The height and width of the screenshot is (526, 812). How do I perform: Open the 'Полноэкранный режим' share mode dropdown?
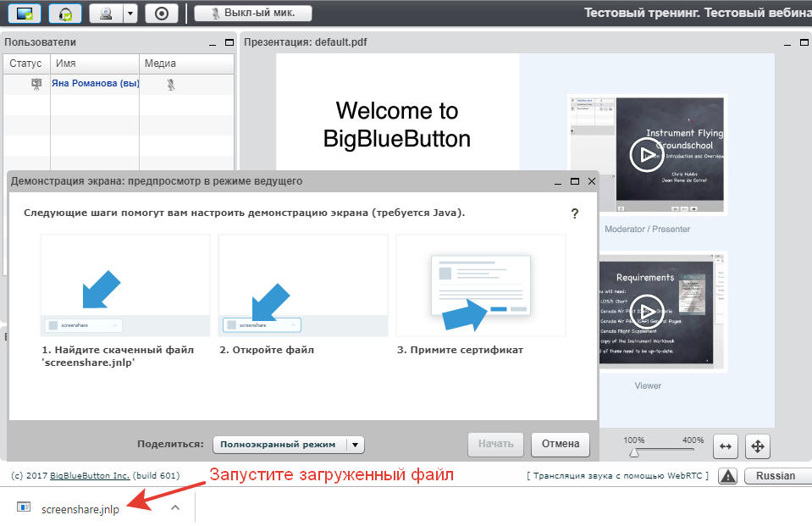pyautogui.click(x=289, y=444)
